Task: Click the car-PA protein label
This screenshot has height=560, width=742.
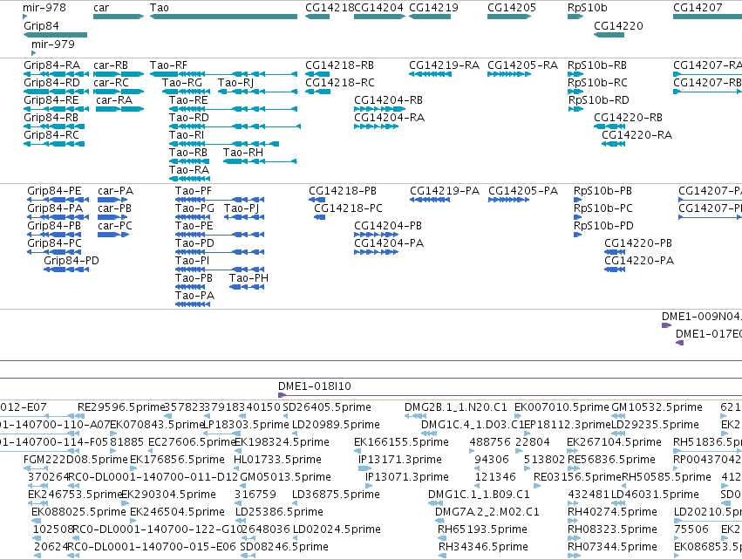Action: click(x=115, y=191)
